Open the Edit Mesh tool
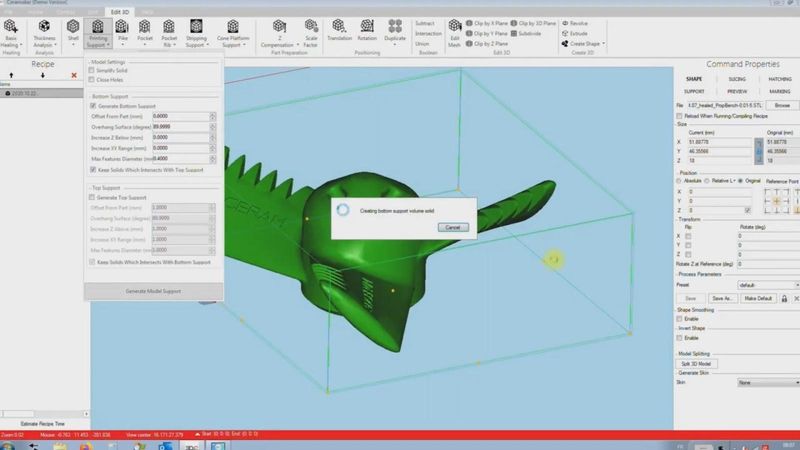This screenshot has height=450, width=800. coord(454,32)
